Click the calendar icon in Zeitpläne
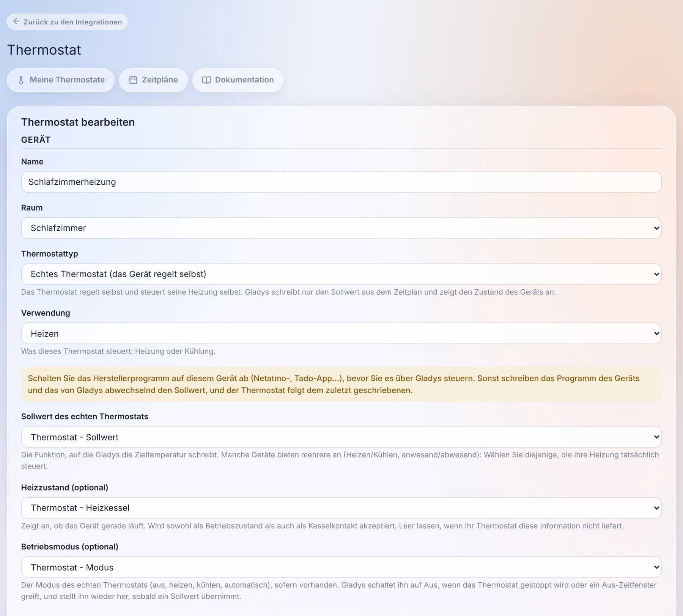Viewport: 683px width, 616px height. click(x=133, y=80)
